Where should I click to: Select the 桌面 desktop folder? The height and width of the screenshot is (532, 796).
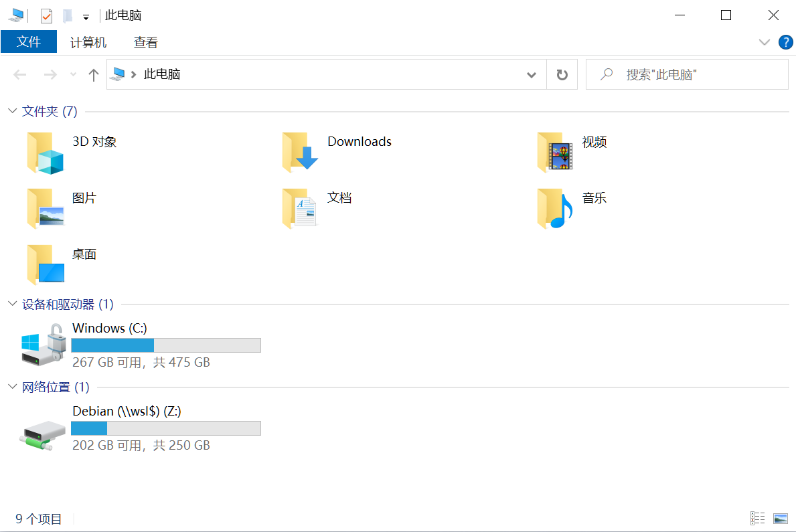(46, 264)
